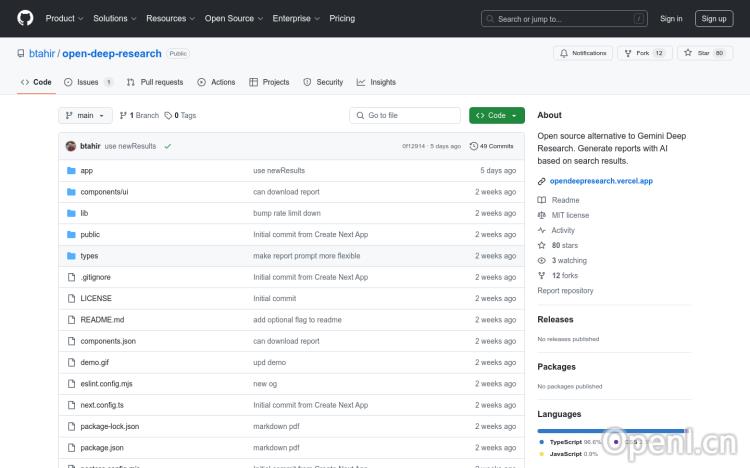Click the green commit status checkmark
Image resolution: width=750 pixels, height=468 pixels.
pos(168,146)
